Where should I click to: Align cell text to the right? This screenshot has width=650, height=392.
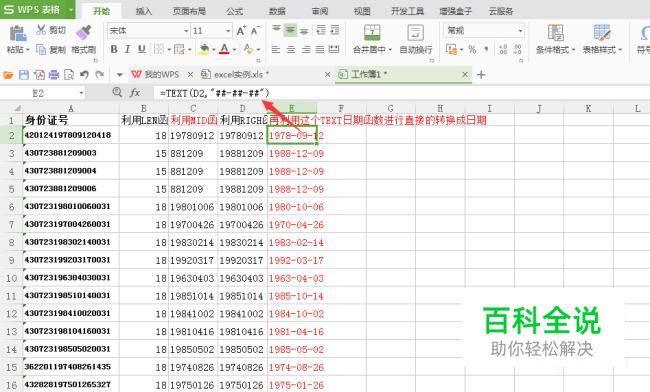pos(306,50)
